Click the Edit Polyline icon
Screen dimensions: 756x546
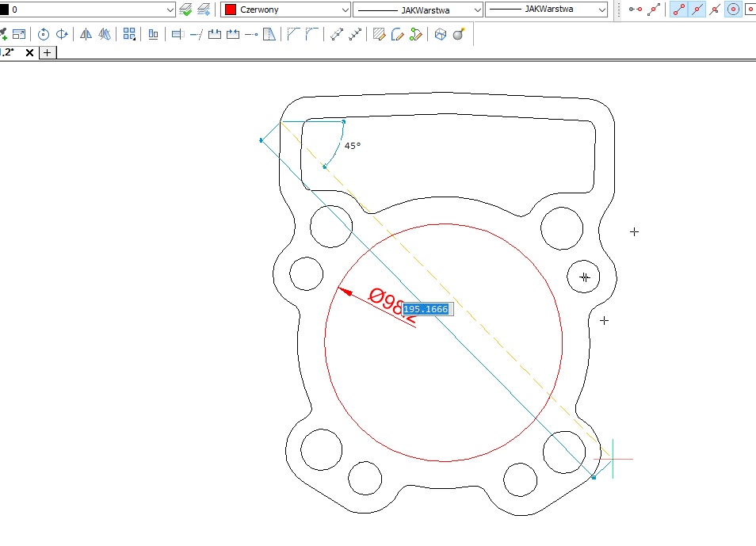[x=398, y=35]
